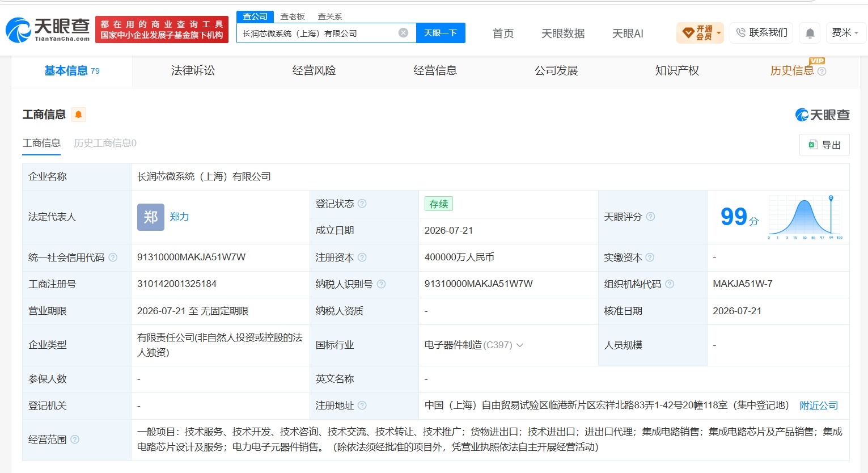Switch to 查老板 search tab
Image resolution: width=868 pixels, height=473 pixels.
(x=293, y=16)
